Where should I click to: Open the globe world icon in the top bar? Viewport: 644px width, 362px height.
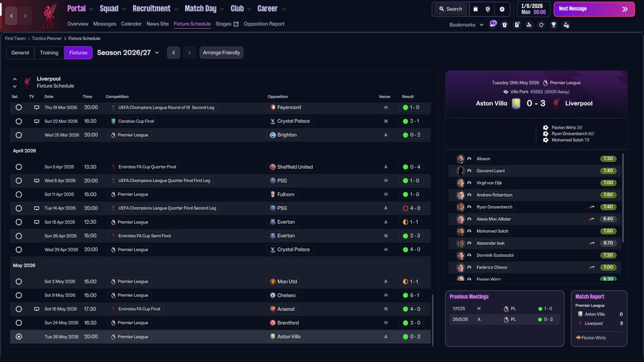coord(488,9)
